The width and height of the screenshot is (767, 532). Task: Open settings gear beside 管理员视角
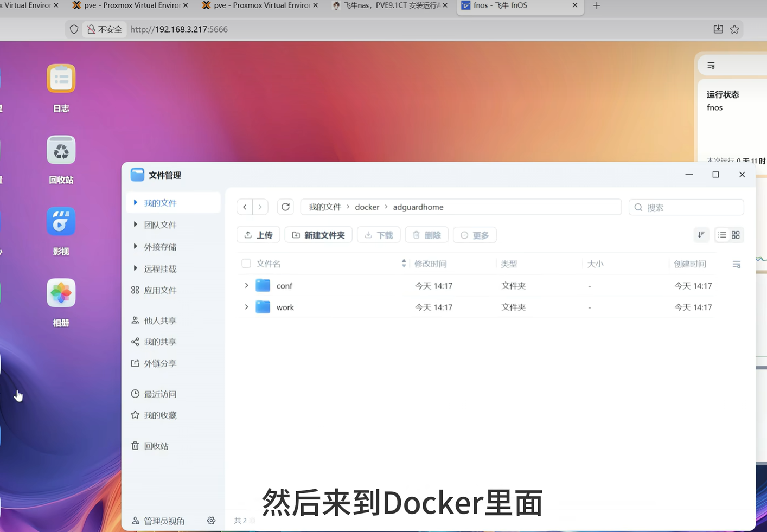[211, 521]
